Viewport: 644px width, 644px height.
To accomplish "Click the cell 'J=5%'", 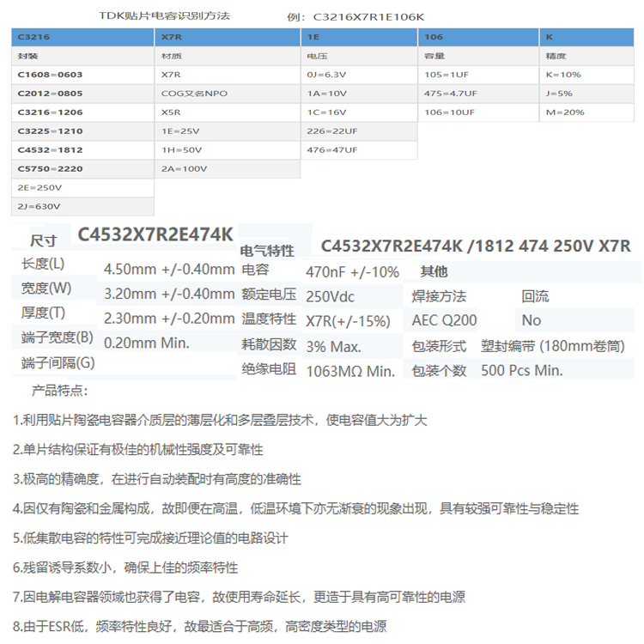I will pos(587,94).
